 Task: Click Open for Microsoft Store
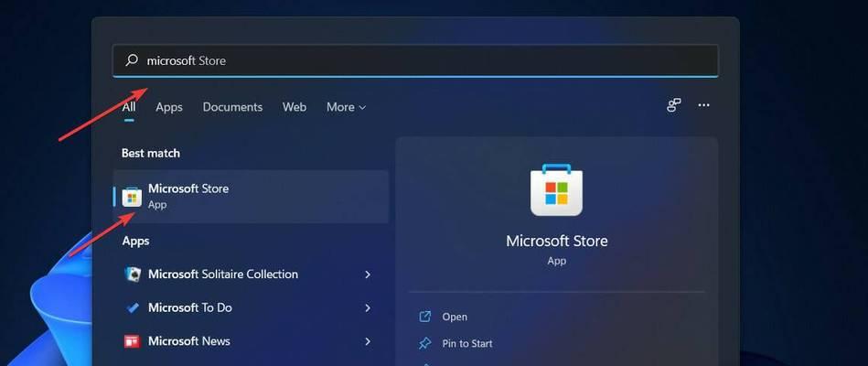455,317
